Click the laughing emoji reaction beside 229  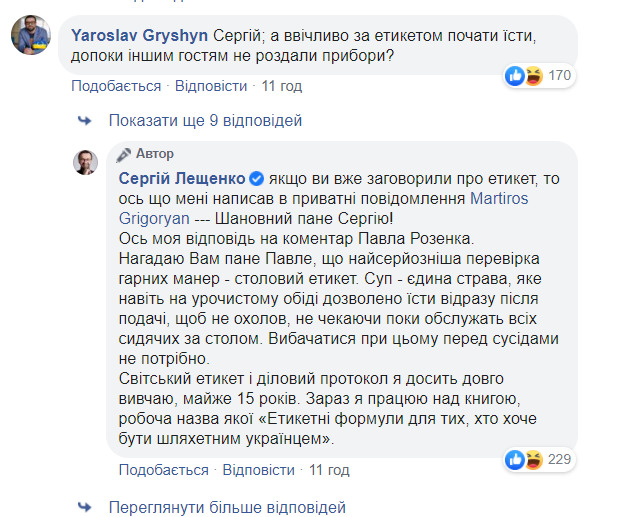click(533, 459)
